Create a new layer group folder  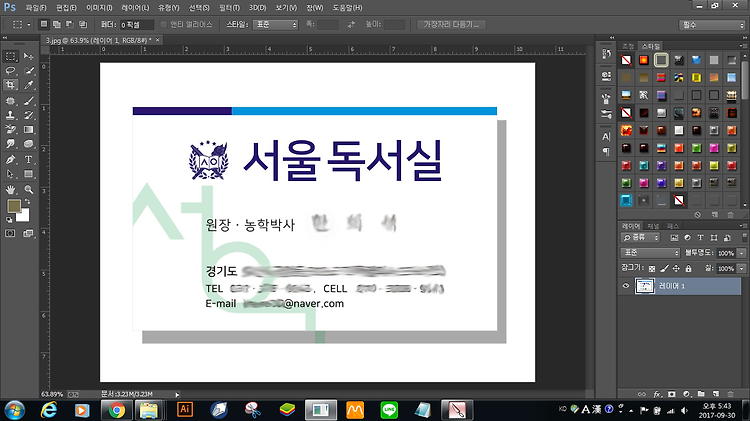tap(701, 394)
